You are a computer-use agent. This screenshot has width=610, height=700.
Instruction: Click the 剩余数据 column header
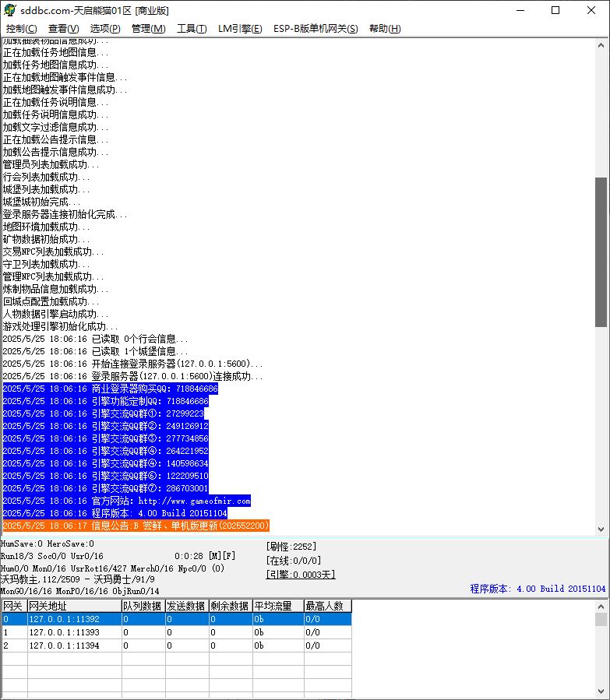point(231,606)
